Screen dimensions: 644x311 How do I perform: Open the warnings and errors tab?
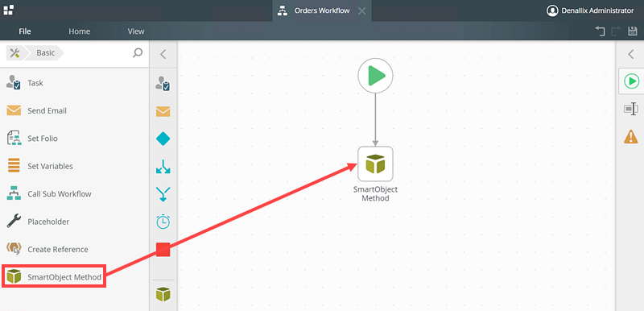pos(631,136)
